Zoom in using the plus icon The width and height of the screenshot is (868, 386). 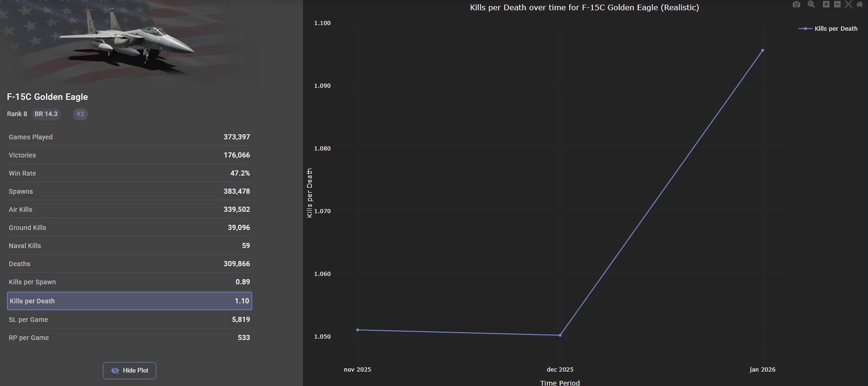click(826, 4)
